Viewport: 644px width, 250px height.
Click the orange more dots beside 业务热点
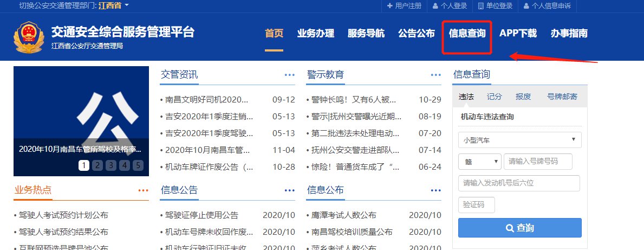(143, 190)
